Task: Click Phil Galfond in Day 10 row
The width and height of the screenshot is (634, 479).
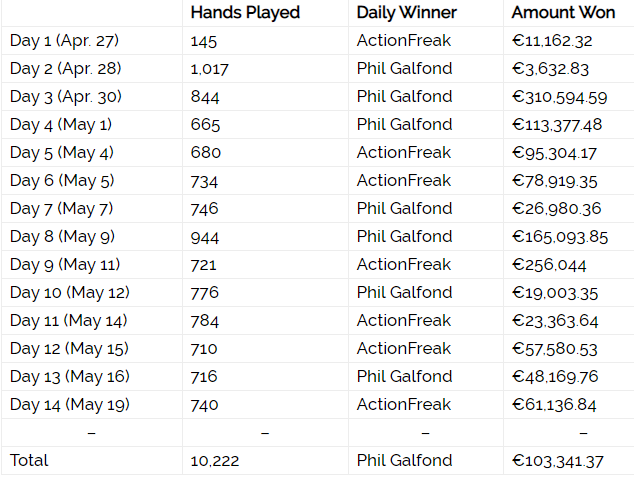Action: point(404,293)
